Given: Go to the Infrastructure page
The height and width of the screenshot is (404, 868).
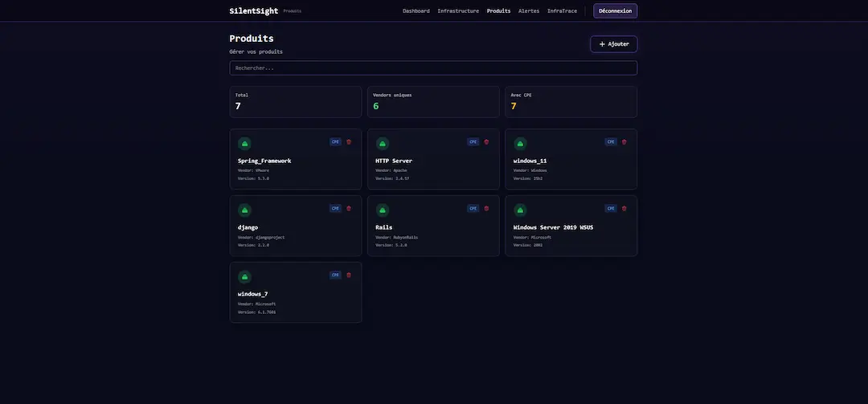Looking at the screenshot, I should [458, 11].
